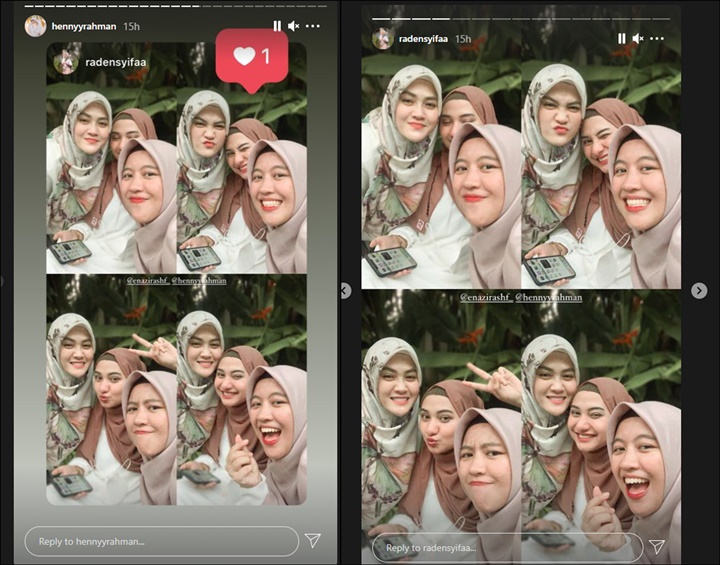The height and width of the screenshot is (565, 720).
Task: Click radensyifaa story progress bar
Action: click(521, 19)
